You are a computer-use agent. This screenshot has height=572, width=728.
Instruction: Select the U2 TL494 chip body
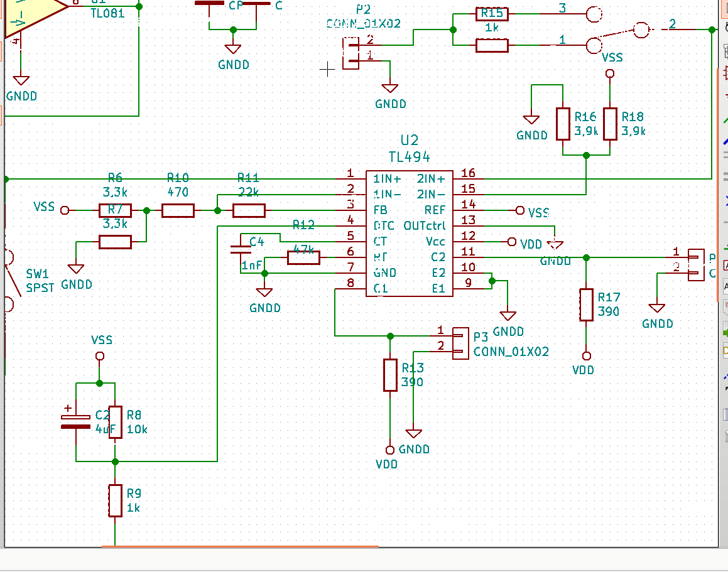coord(409,233)
